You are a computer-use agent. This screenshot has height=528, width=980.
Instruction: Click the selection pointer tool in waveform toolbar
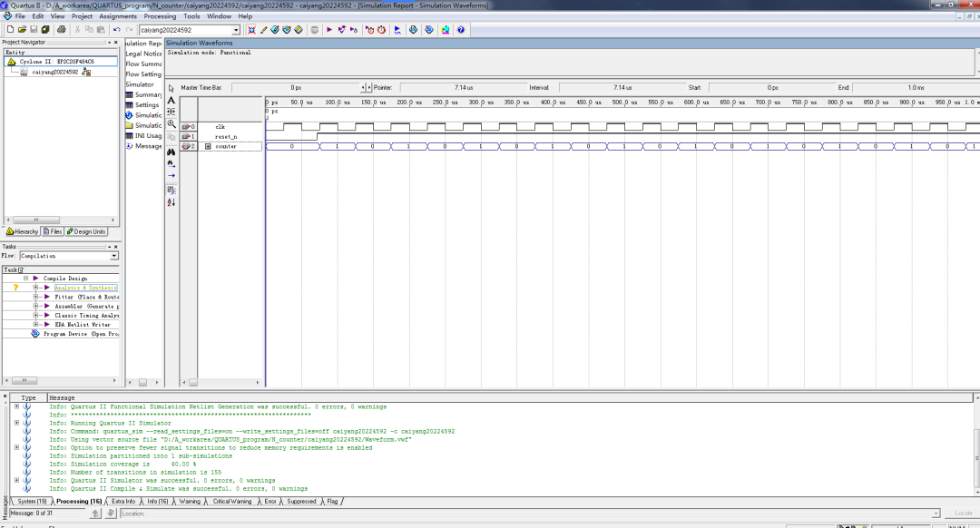tap(171, 88)
